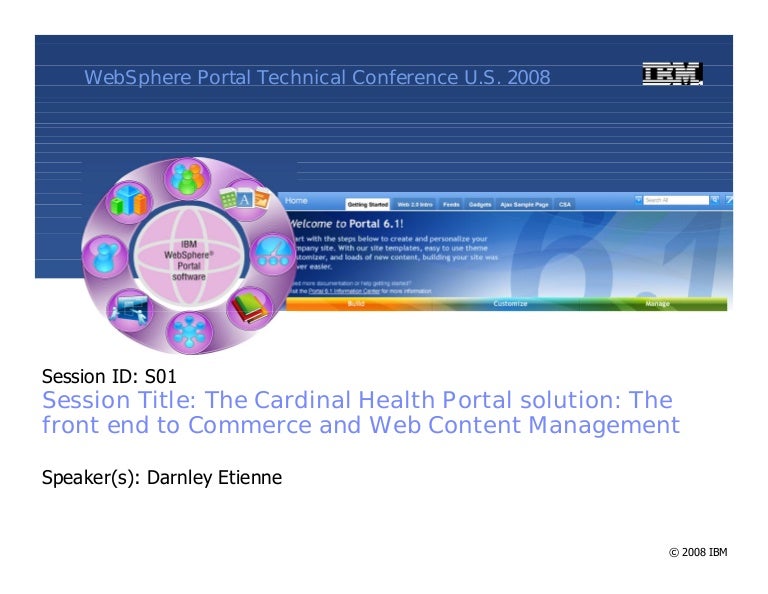Click the green Manage bar

(x=657, y=304)
